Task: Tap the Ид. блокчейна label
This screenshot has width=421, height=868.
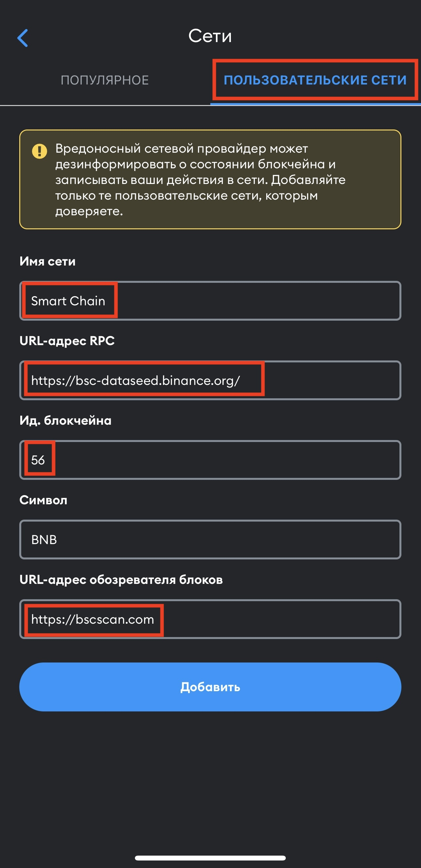Action: [x=66, y=420]
